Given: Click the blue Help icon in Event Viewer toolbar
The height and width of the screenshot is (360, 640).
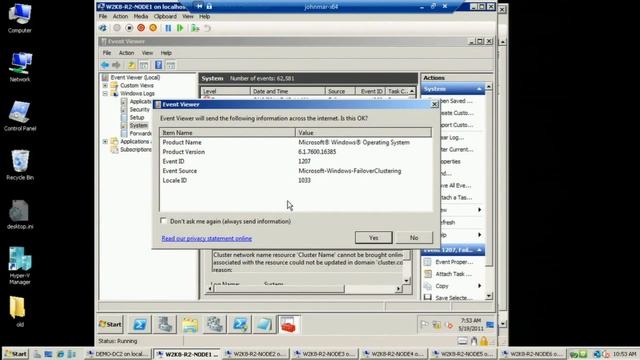Looking at the screenshot, I should point(158,65).
